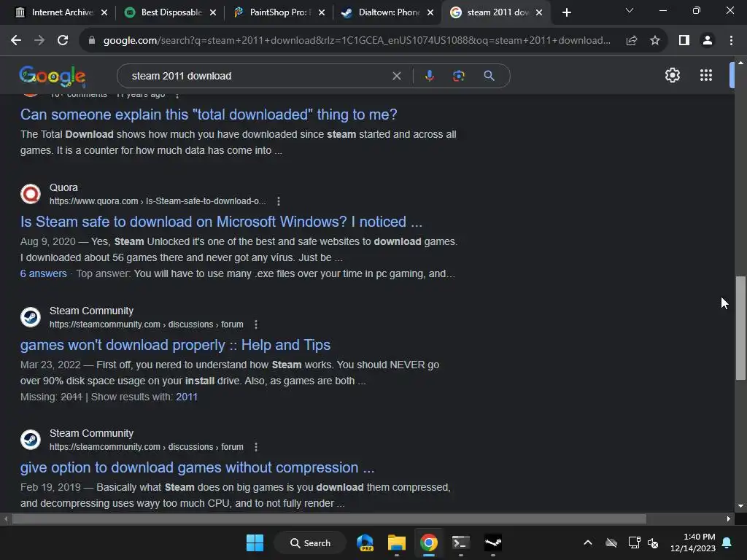Reload the current page
This screenshot has height=560, width=747.
[x=63, y=41]
